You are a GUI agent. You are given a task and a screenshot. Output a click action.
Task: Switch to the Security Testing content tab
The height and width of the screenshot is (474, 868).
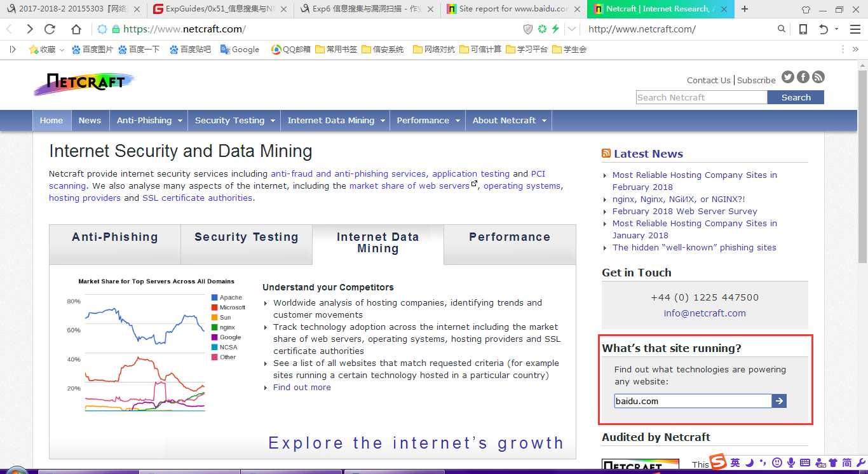click(x=247, y=244)
